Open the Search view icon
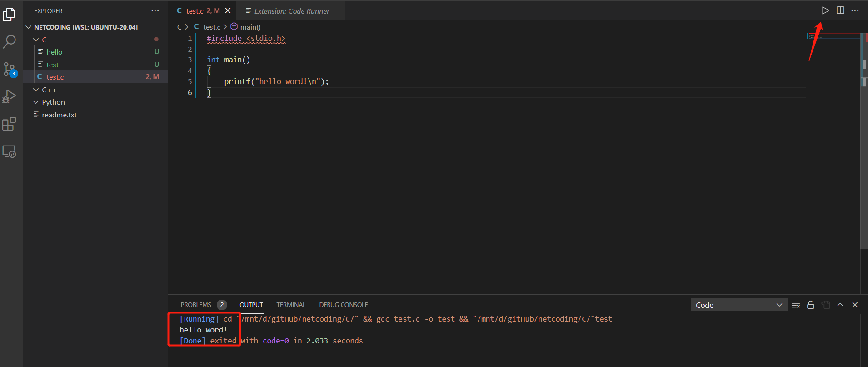This screenshot has height=367, width=868. (x=9, y=42)
